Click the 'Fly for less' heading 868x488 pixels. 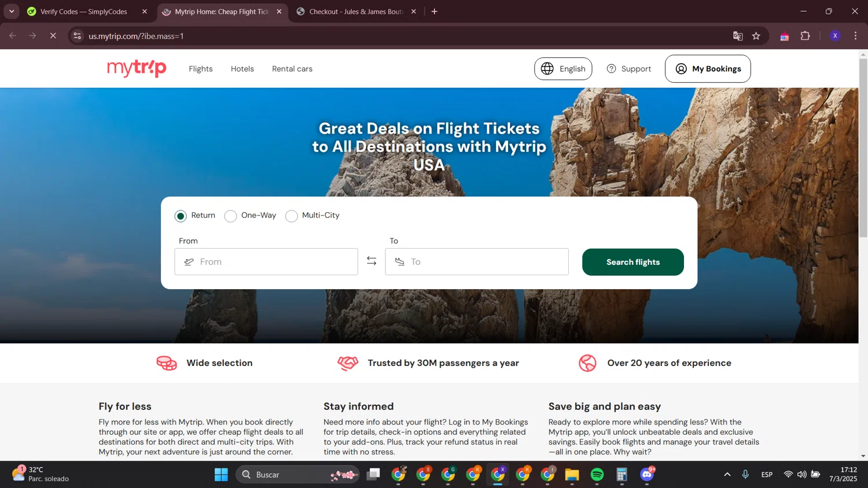click(x=125, y=406)
